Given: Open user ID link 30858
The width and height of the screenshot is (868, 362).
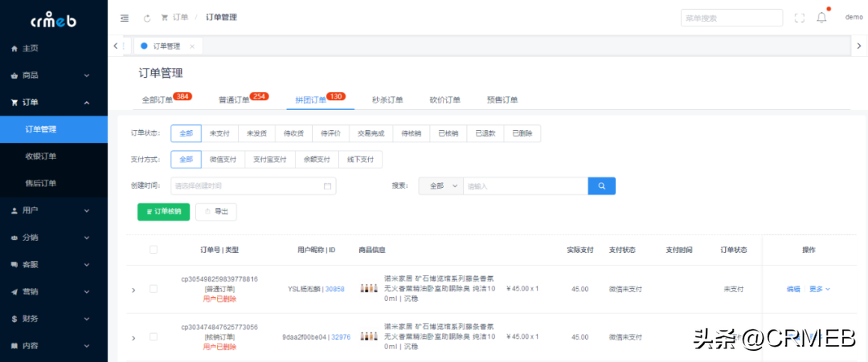Looking at the screenshot, I should point(335,288).
